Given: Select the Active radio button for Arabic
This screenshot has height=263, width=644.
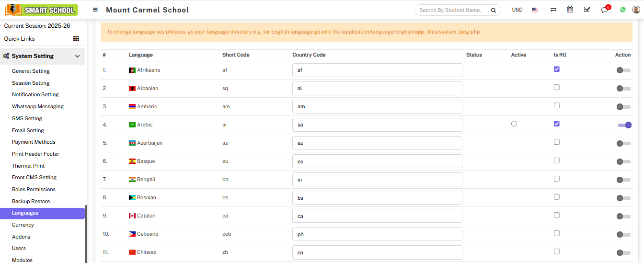Looking at the screenshot, I should point(514,124).
